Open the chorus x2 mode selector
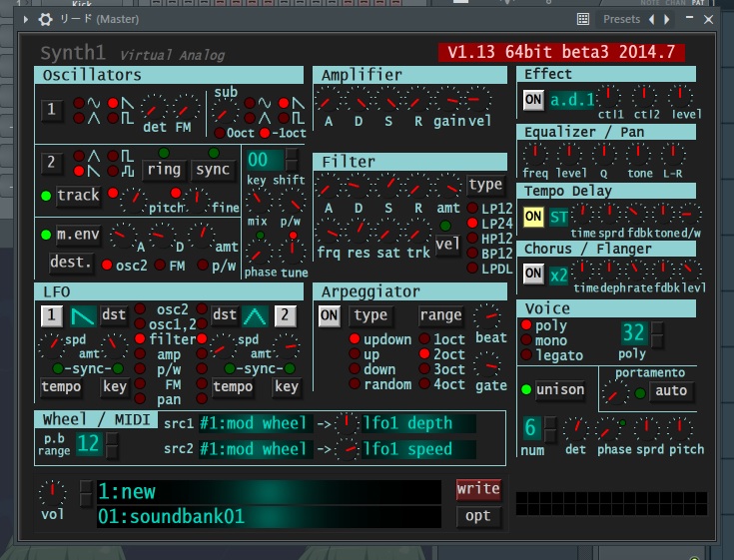The width and height of the screenshot is (734, 560). click(558, 276)
